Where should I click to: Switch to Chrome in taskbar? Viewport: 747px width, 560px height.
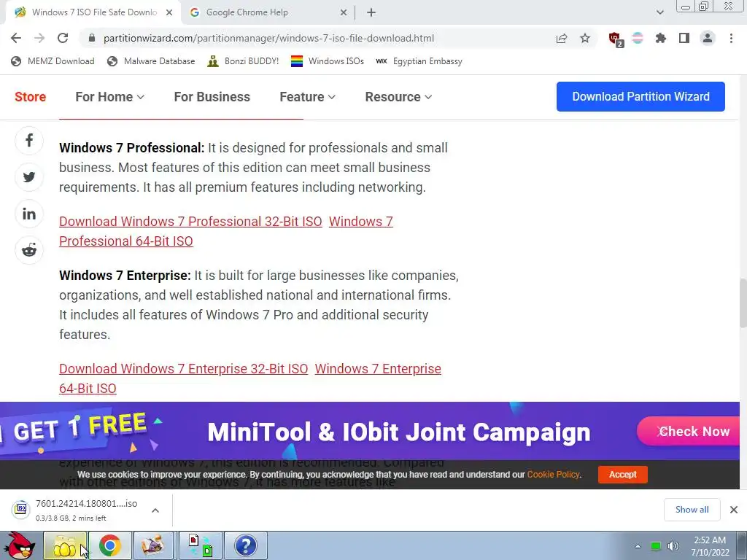(x=110, y=545)
